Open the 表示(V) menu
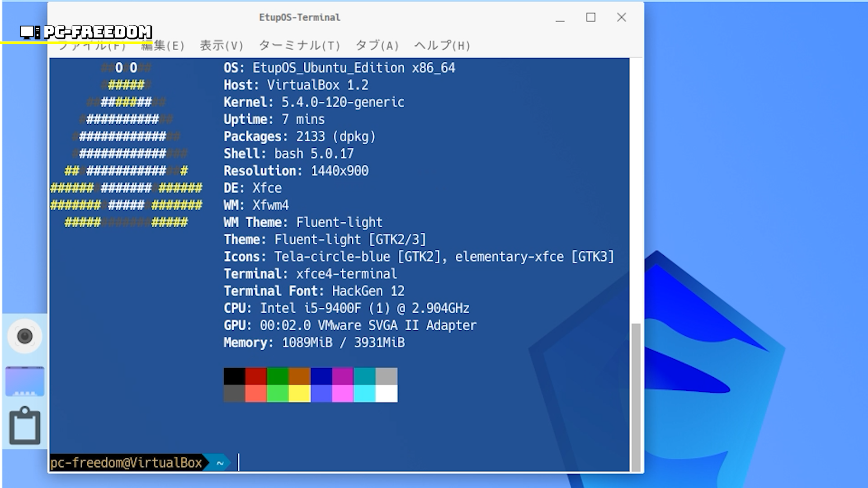Screen dimensions: 868x488 tap(222, 46)
